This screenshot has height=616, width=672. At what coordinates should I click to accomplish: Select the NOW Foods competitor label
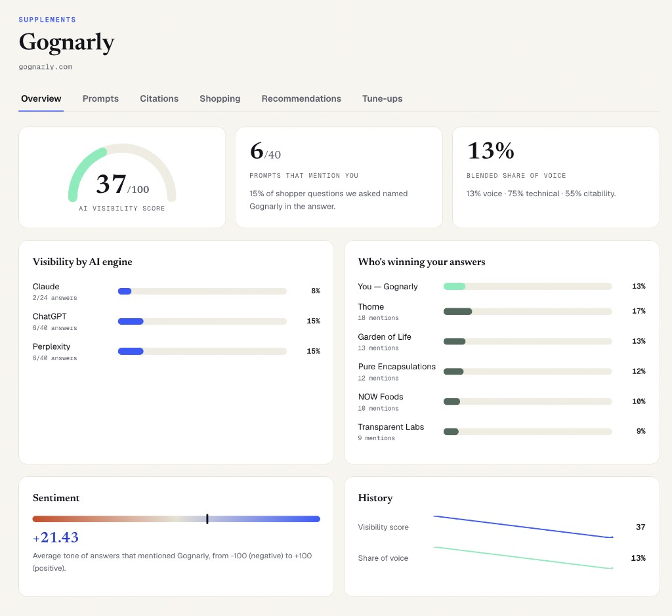coord(381,397)
